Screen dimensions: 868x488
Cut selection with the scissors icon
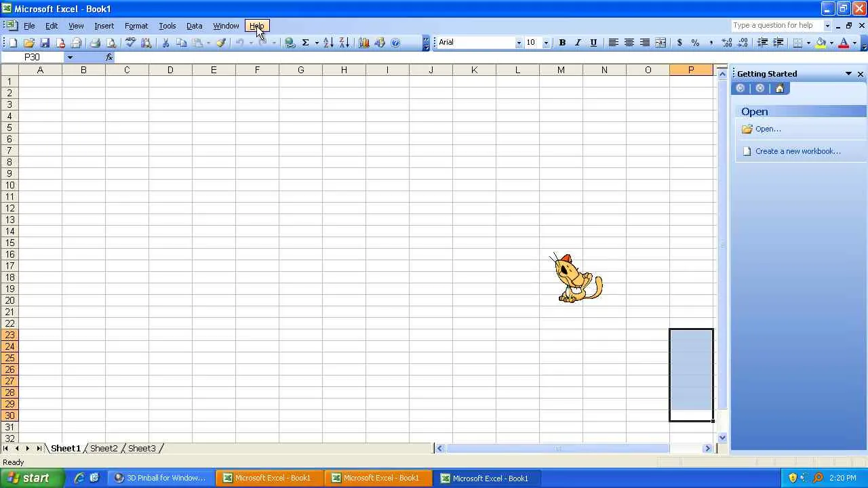tap(165, 43)
